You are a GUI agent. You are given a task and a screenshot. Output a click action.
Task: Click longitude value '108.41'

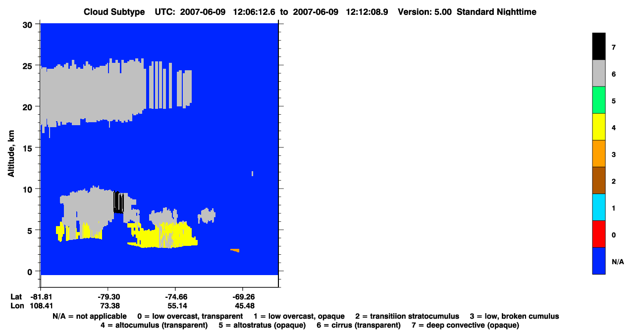[x=41, y=306]
